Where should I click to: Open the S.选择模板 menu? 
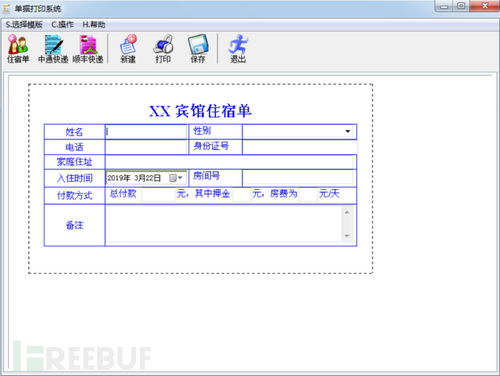click(x=24, y=25)
